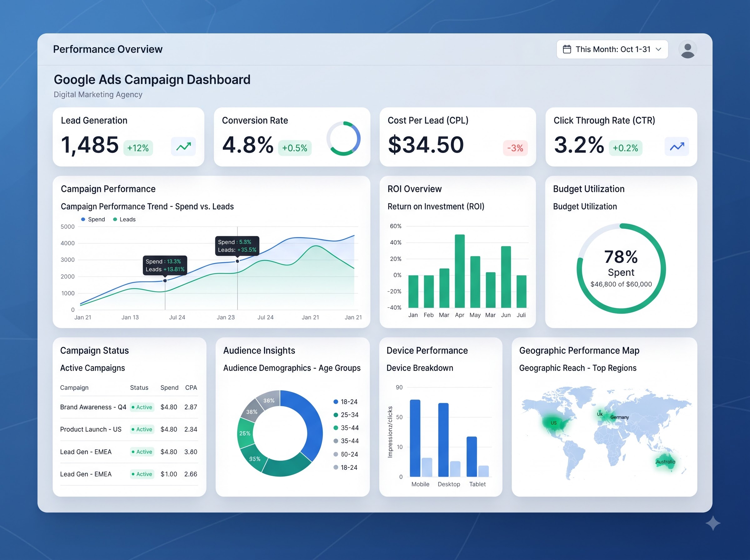Screen dimensions: 750x560
Task: Sort table by CPA column header
Action: point(191,387)
